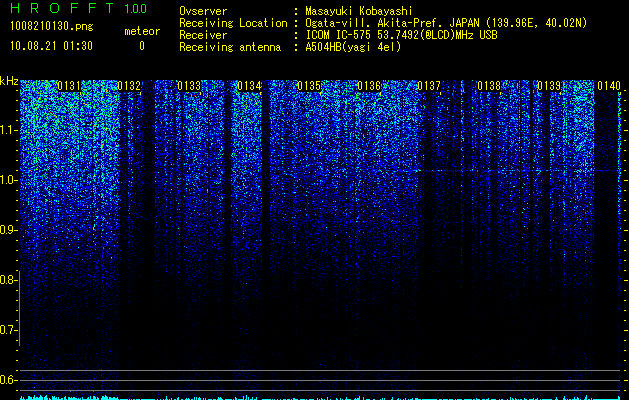The width and height of the screenshot is (629, 400).
Task: Click time marker 0136
Action: (369, 86)
